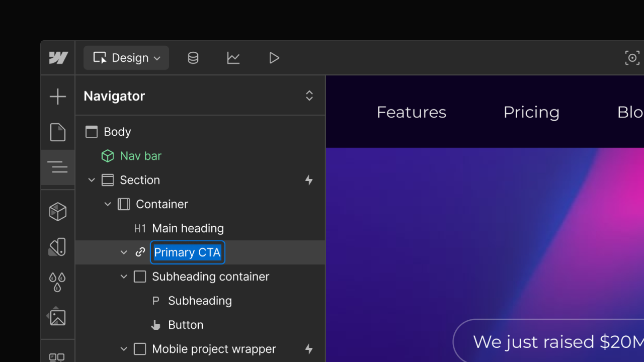Screen dimensions: 644x362
Task: Click the 'We just raised $20M' banner
Action: point(548,341)
